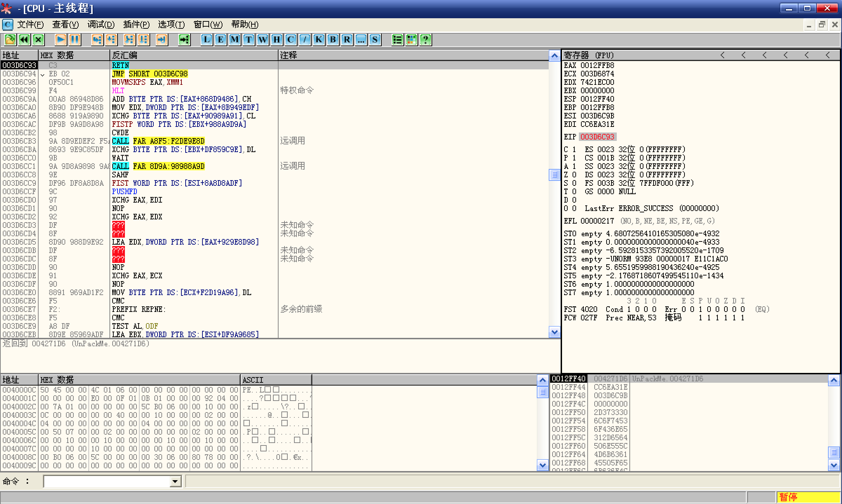
Task: Open the appearance color scheme icon
Action: tap(411, 40)
